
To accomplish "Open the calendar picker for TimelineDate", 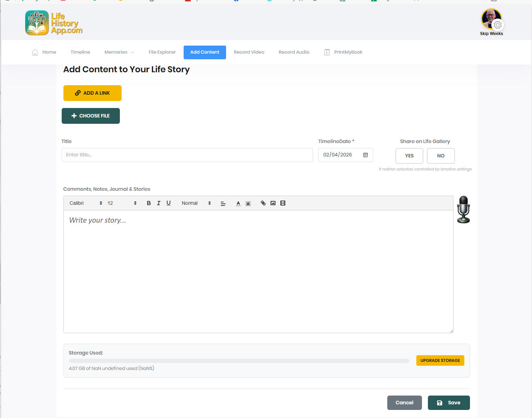I will (366, 155).
